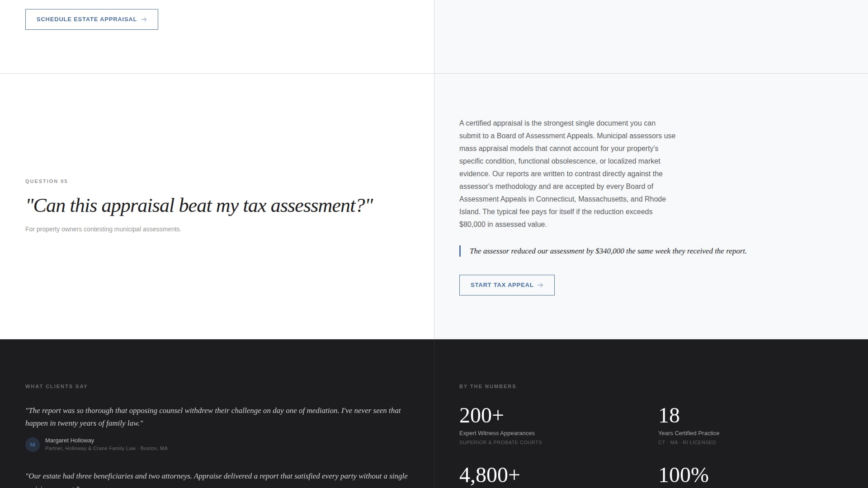Select the WHAT CLIENTS SAY heading
Image resolution: width=868 pixels, height=488 pixels.
click(x=56, y=386)
